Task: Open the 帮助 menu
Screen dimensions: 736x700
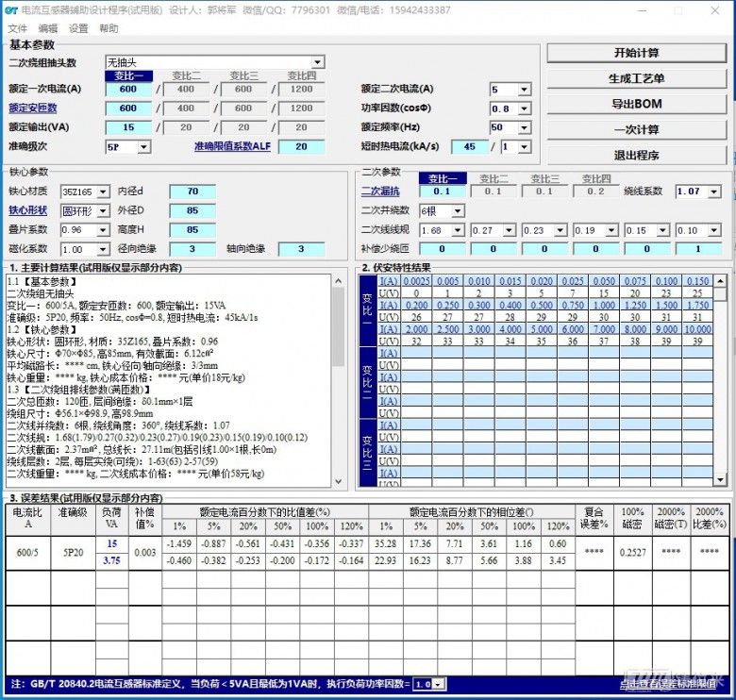Action: [x=109, y=28]
